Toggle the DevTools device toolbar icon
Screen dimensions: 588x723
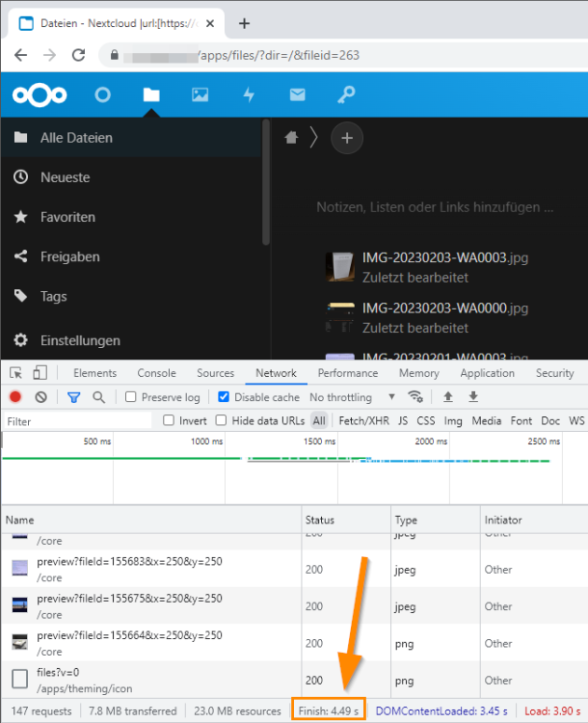pos(40,372)
